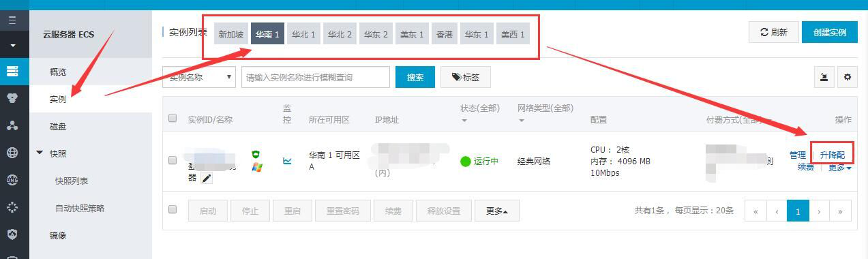Screen dimensions: 868x259
Task: Select page 1 in the pagination
Action: click(x=798, y=211)
